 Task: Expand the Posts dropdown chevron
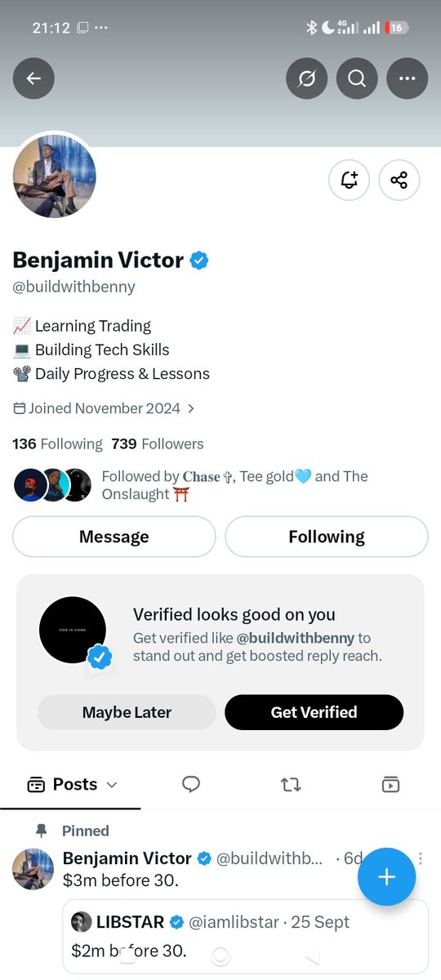click(x=112, y=785)
